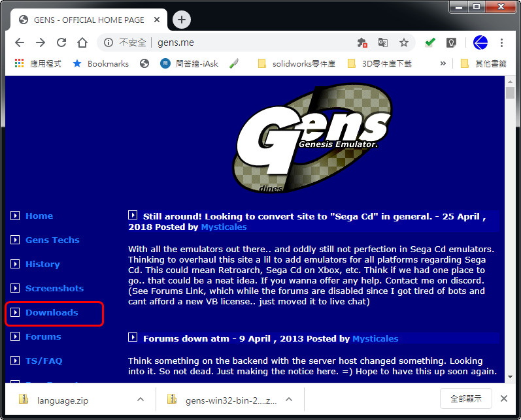Click the arrow icon beside Forums down atm

(x=133, y=337)
